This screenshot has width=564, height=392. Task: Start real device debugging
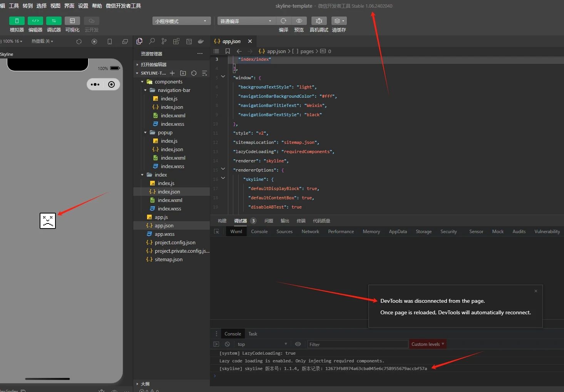(319, 21)
